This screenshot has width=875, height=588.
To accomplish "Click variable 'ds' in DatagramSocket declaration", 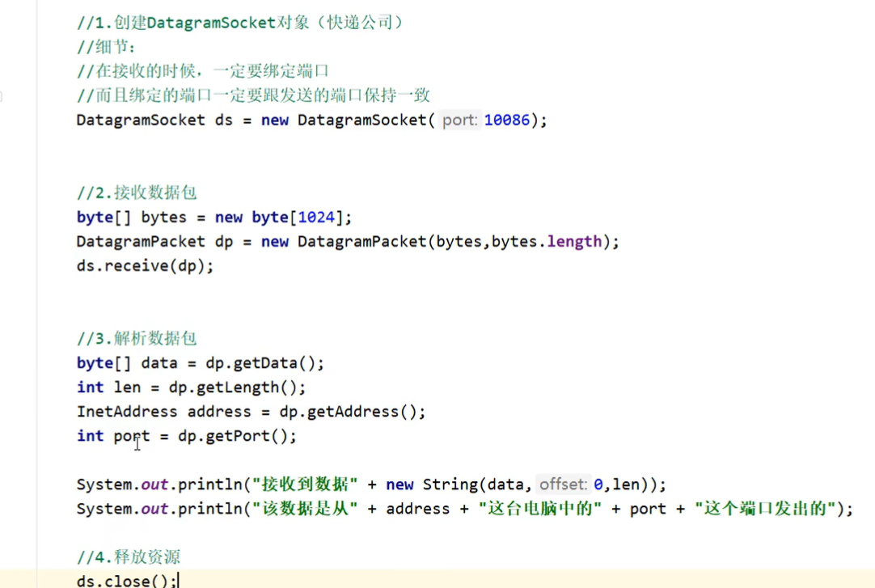I will pyautogui.click(x=224, y=120).
